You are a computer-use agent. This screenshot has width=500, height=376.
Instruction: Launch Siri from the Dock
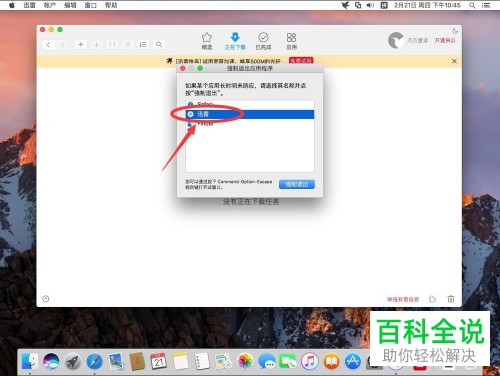pos(51,361)
